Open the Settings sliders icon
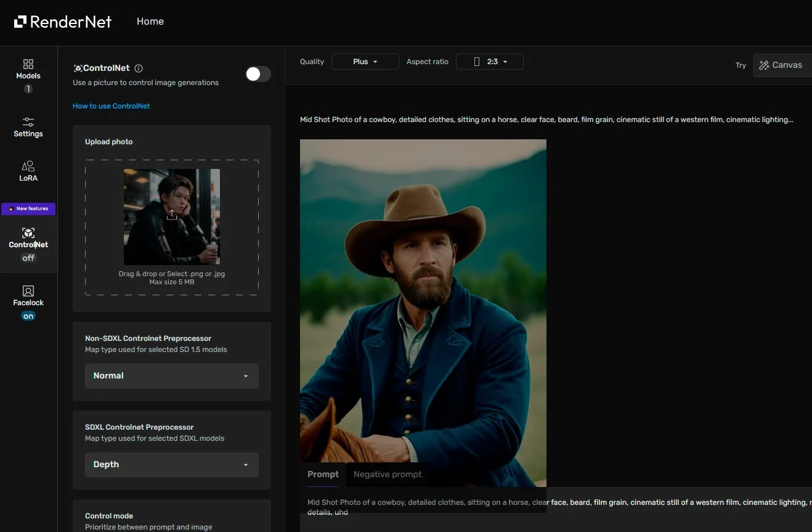This screenshot has height=532, width=812. pos(28,121)
